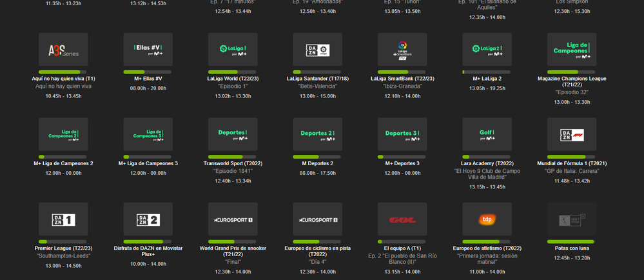The image size is (644, 280).
Task: Open Europeo de atletismo (T2022) title
Action: coord(487,248)
